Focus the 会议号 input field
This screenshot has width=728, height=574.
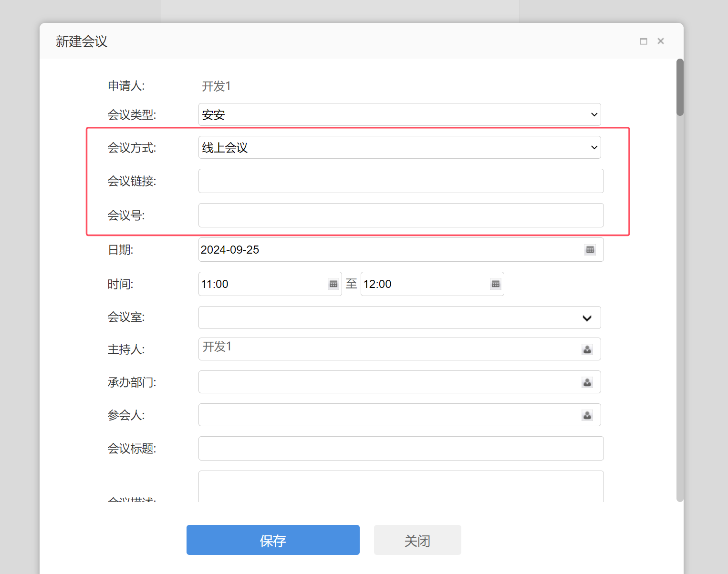pos(401,215)
